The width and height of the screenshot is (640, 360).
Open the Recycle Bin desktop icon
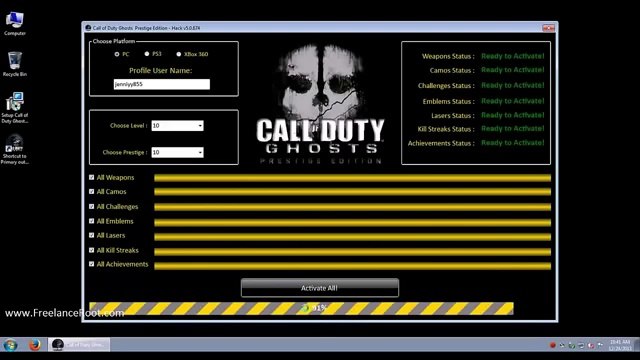15,64
